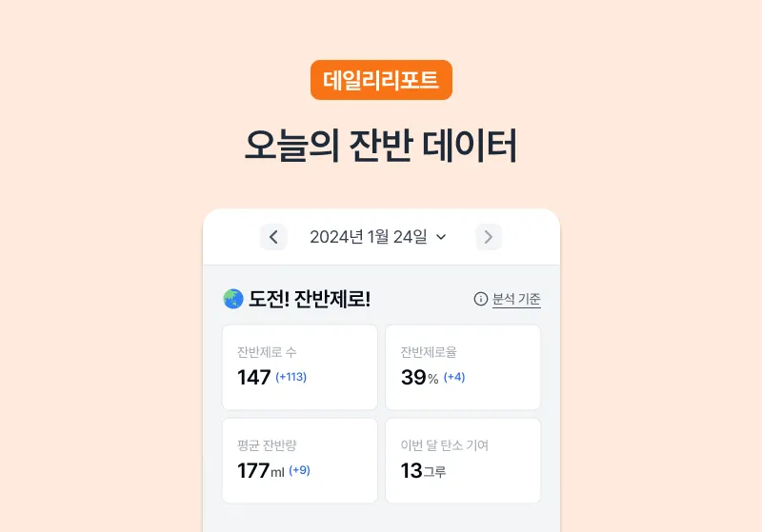Open the 평균 잔반량 card
762x532 pixels.
click(x=300, y=461)
